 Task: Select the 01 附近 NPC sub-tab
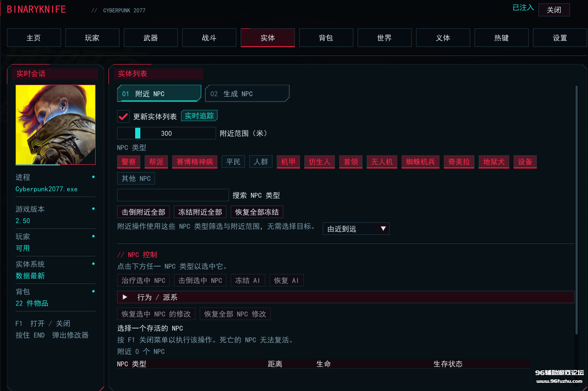(x=159, y=93)
